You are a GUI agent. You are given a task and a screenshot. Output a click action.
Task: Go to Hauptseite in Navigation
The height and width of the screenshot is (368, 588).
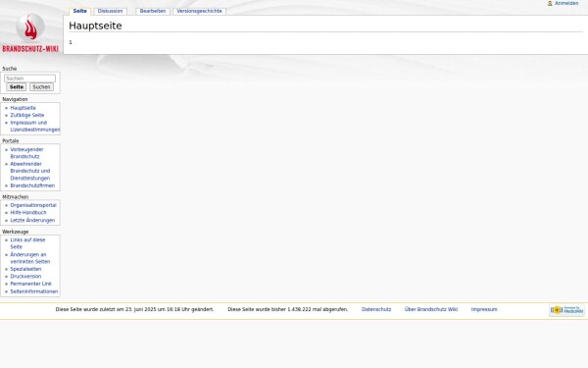pos(24,108)
